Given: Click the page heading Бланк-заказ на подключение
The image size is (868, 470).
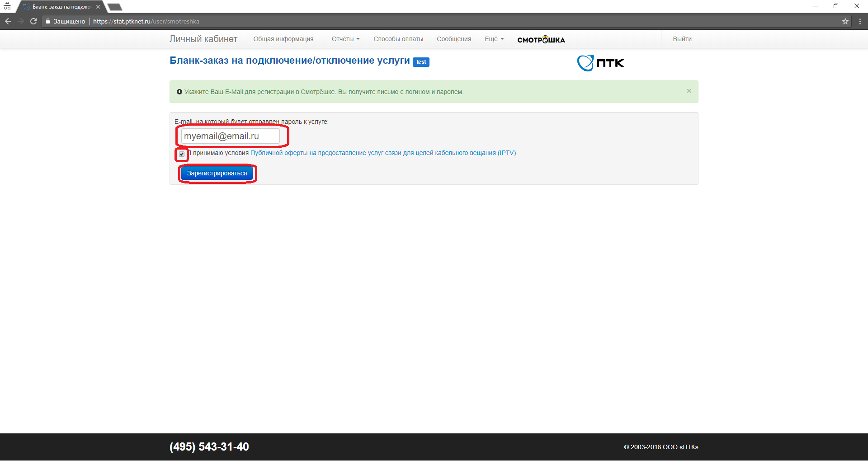Looking at the screenshot, I should click(x=290, y=61).
